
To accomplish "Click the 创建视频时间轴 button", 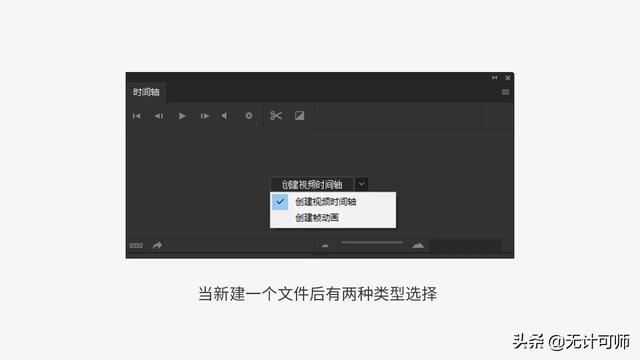I will tap(312, 184).
